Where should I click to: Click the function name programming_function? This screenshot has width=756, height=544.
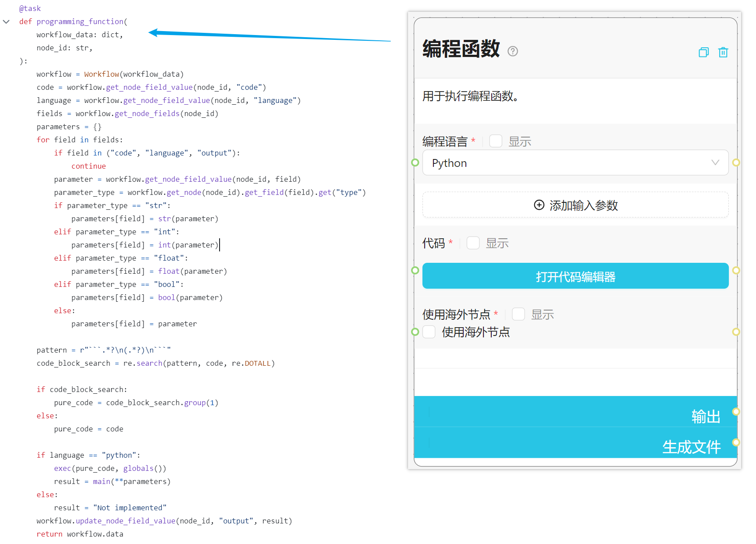[80, 21]
